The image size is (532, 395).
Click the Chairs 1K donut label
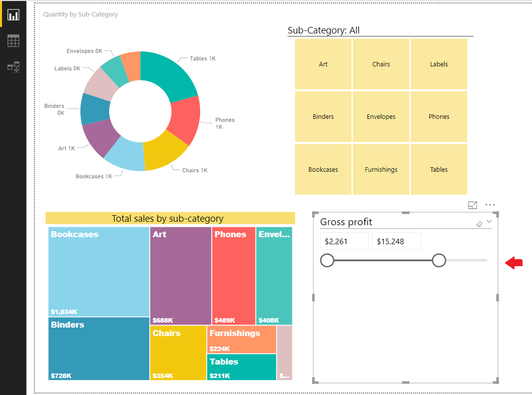point(195,170)
